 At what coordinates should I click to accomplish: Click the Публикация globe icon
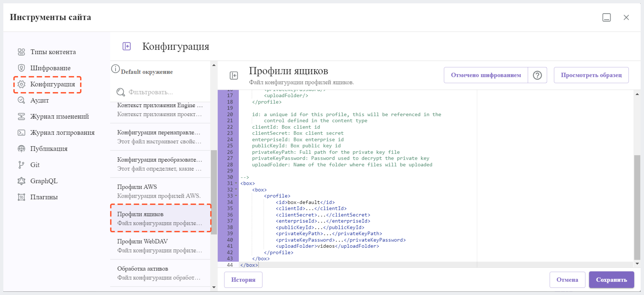click(x=22, y=149)
